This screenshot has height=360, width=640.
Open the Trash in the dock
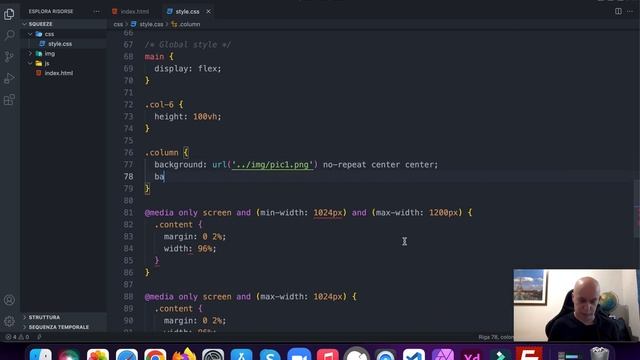click(x=600, y=353)
